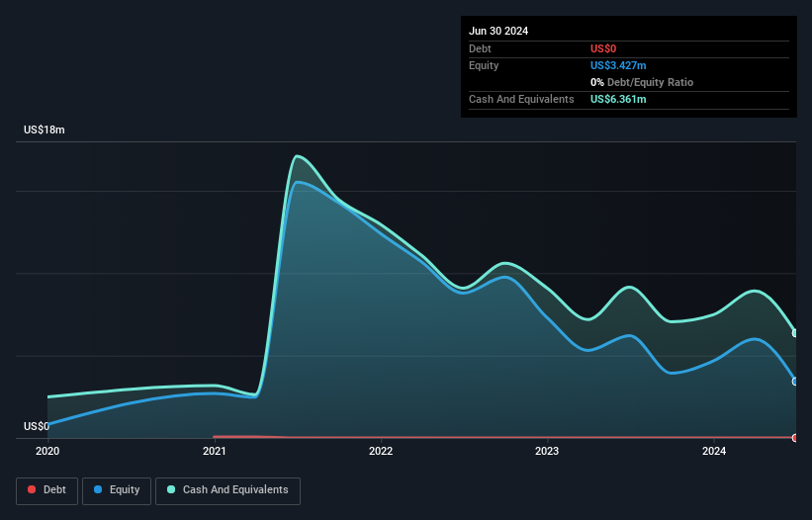Click the teal Cash And Equivalents legend dot
The height and width of the screenshot is (520, 812).
point(171,489)
